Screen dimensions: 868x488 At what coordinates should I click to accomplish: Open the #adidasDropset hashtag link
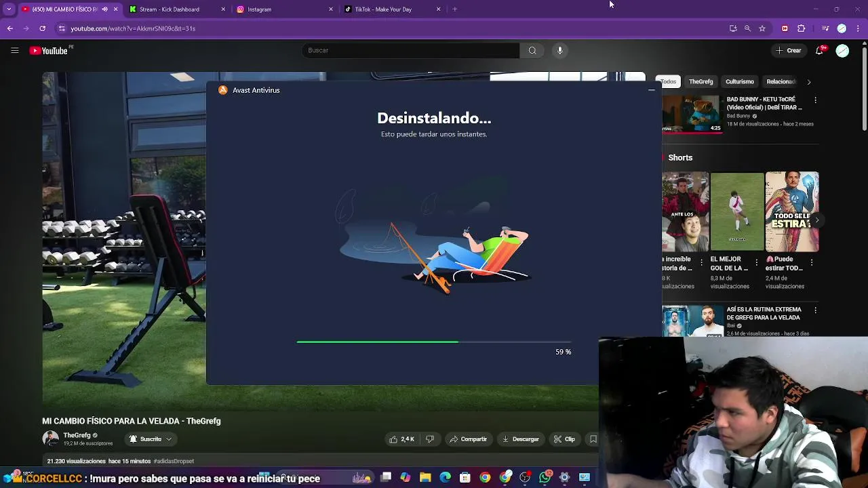tap(174, 461)
